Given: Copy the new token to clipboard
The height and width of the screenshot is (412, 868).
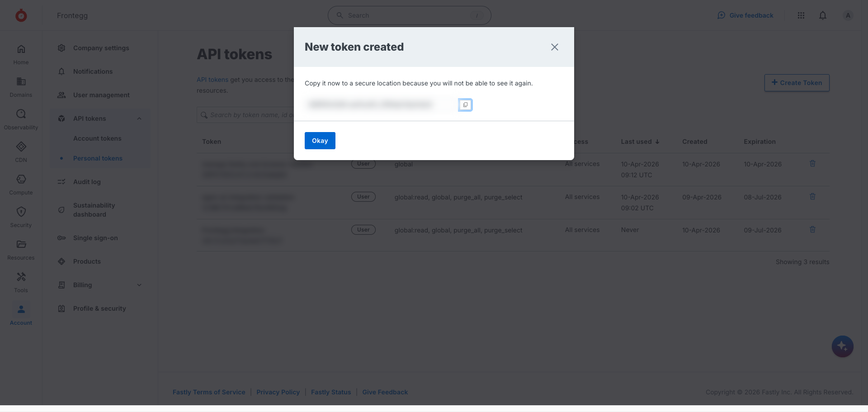Looking at the screenshot, I should (x=465, y=105).
